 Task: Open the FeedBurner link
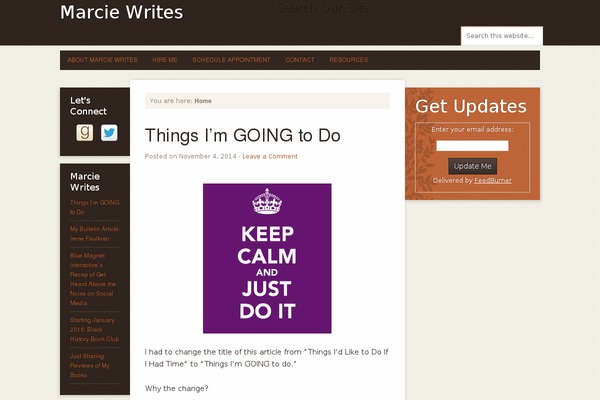493,180
